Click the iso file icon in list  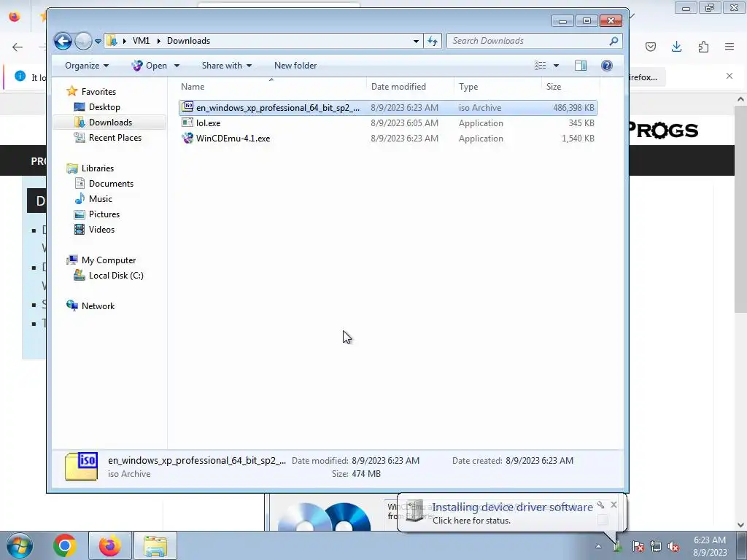click(x=187, y=107)
